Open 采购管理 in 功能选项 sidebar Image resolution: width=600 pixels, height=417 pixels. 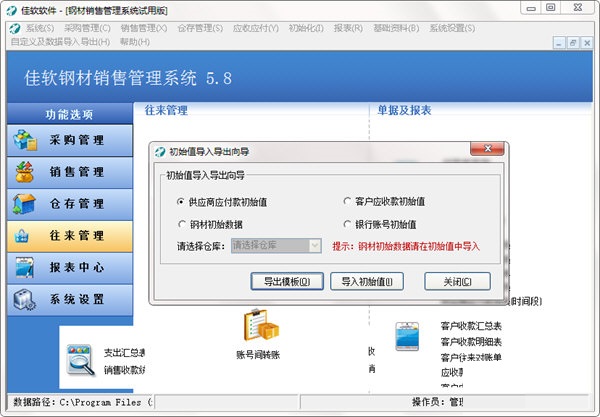click(70, 140)
